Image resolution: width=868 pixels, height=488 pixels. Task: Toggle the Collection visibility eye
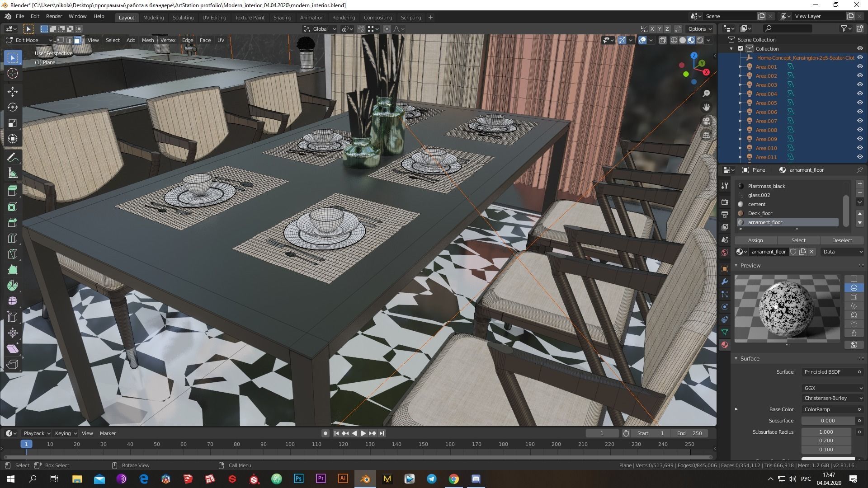tap(860, 48)
